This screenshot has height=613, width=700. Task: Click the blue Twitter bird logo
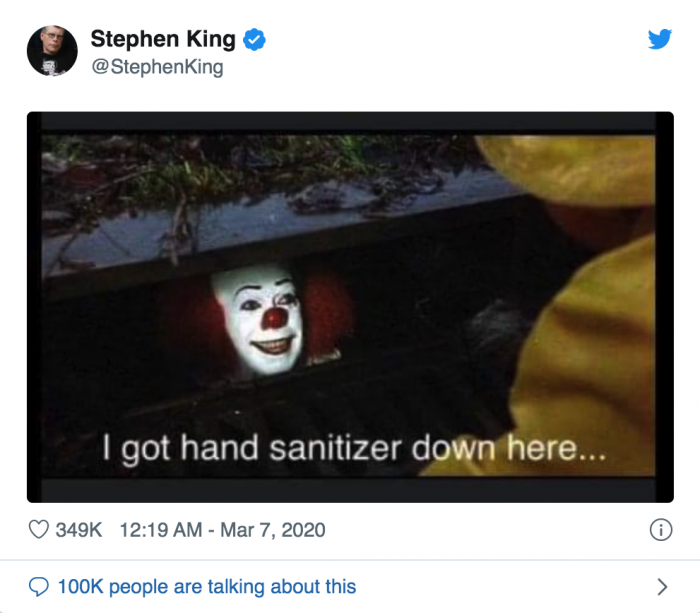pyautogui.click(x=659, y=39)
